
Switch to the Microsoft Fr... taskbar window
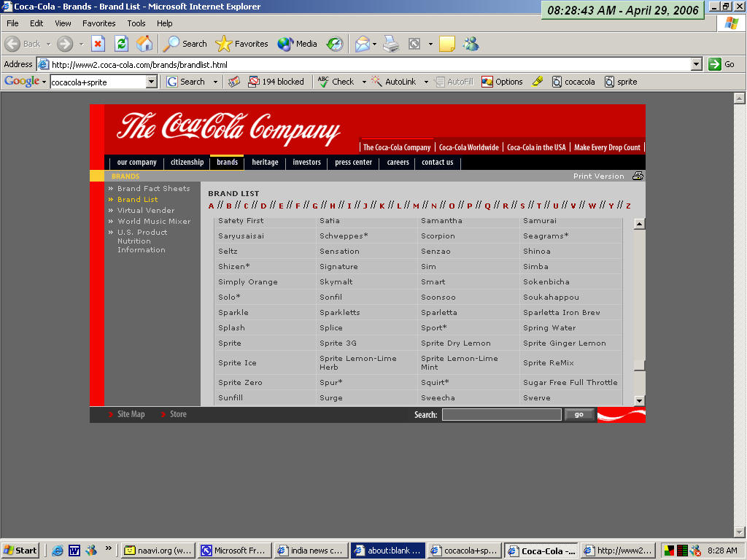tap(234, 551)
